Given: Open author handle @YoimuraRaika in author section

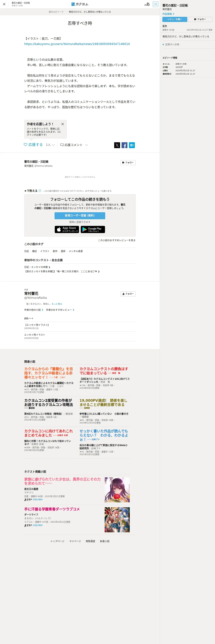Looking at the screenshot, I should coord(35,298).
